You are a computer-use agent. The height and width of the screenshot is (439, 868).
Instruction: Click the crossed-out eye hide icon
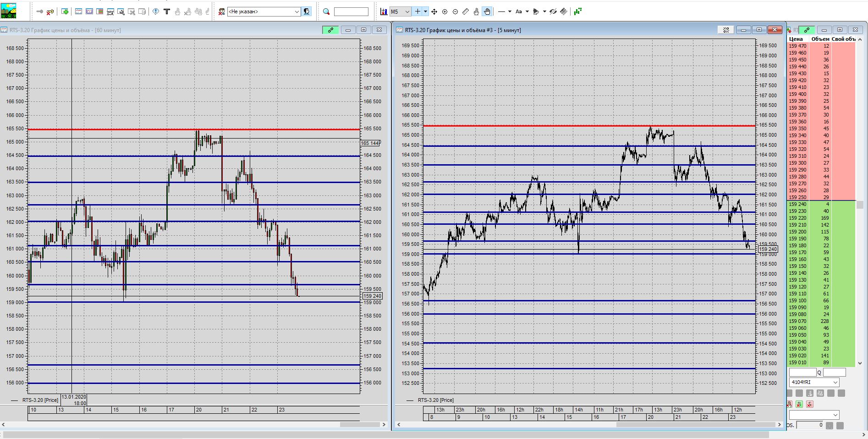[553, 11]
